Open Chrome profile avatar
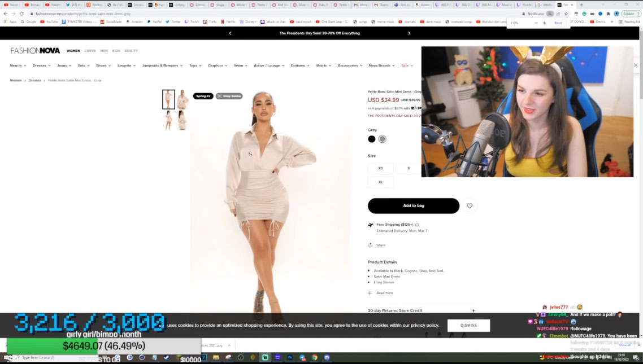This screenshot has width=643, height=364. point(616,14)
